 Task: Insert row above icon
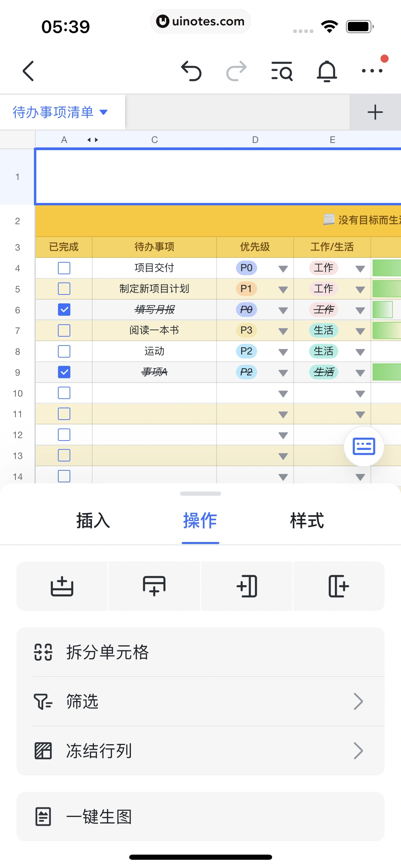point(62,586)
